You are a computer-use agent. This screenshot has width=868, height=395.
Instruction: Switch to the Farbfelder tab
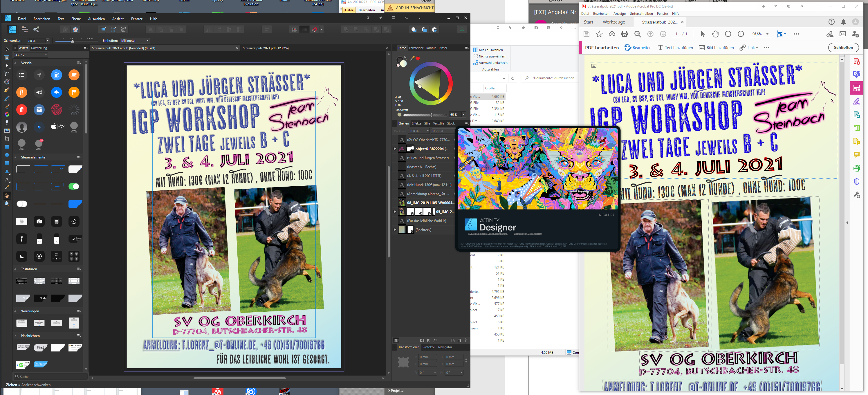tap(416, 48)
